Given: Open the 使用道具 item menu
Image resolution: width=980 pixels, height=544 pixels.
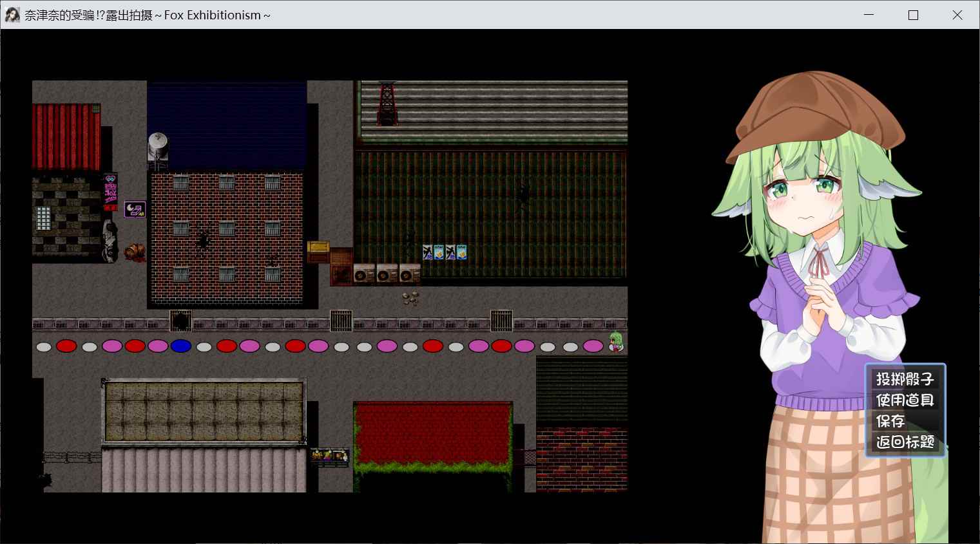Looking at the screenshot, I should (x=905, y=400).
